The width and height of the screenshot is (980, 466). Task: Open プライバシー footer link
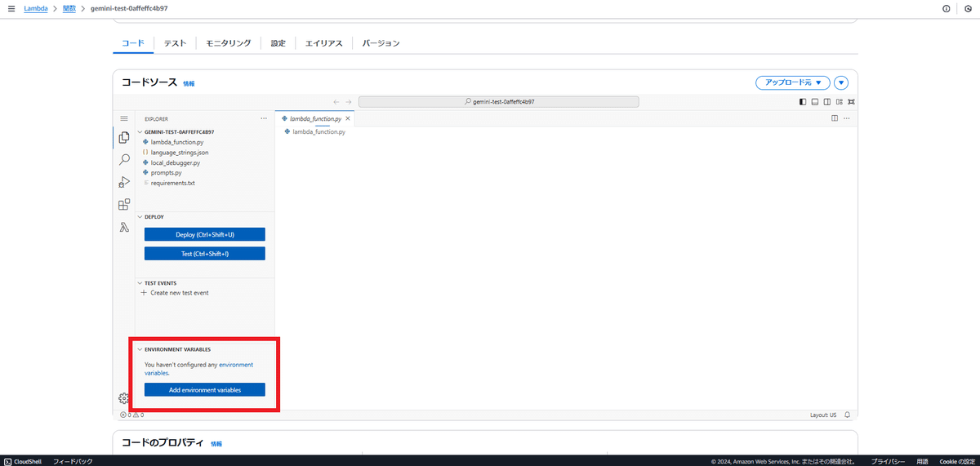(887, 461)
